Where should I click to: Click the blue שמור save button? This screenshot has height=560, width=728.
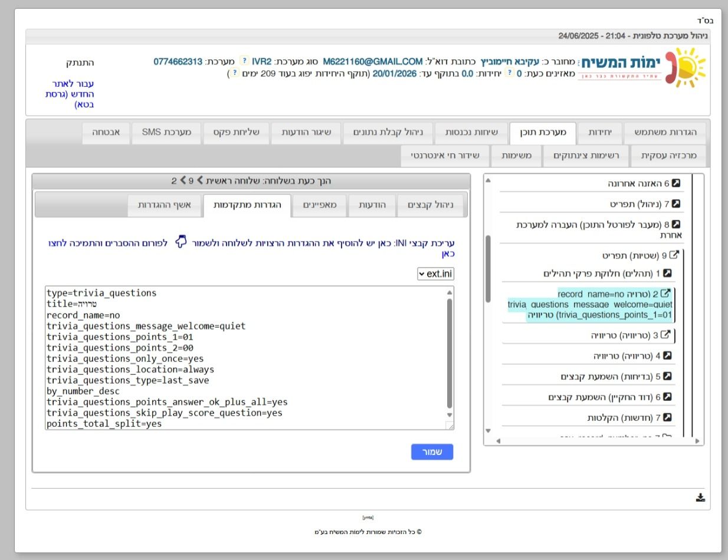432,452
